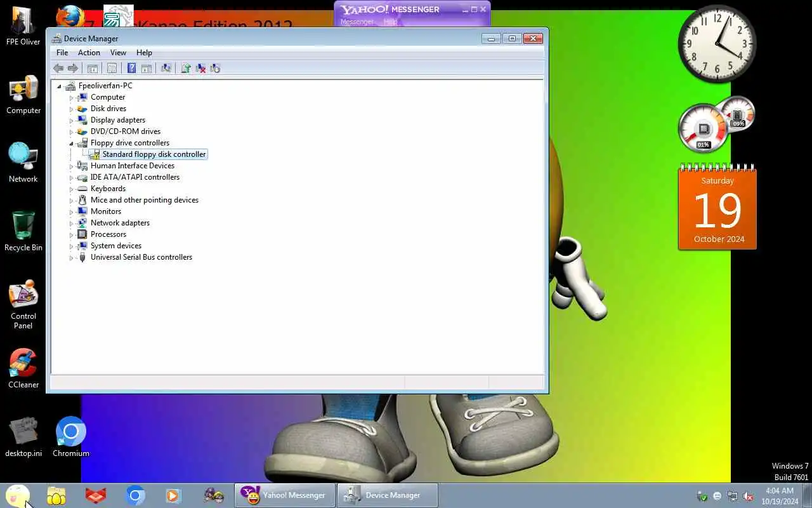Expand the DVD/CD-ROM drives category
The height and width of the screenshot is (508, 812).
[72, 132]
